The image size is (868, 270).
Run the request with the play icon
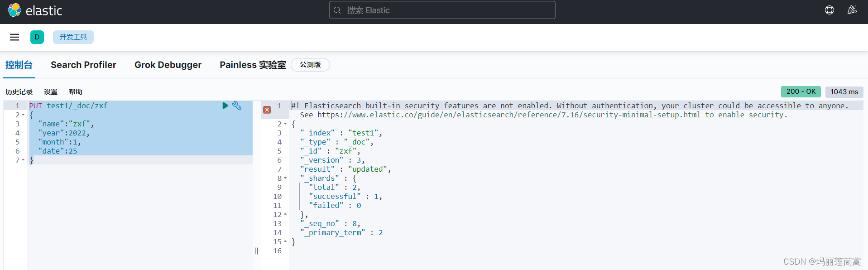(225, 106)
